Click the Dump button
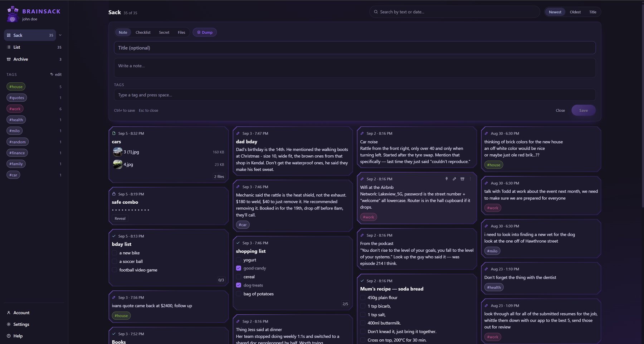This screenshot has width=644, height=344. click(205, 32)
